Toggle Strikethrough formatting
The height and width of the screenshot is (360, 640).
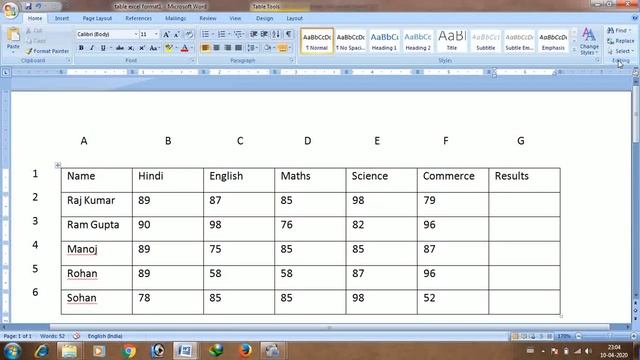[x=120, y=48]
